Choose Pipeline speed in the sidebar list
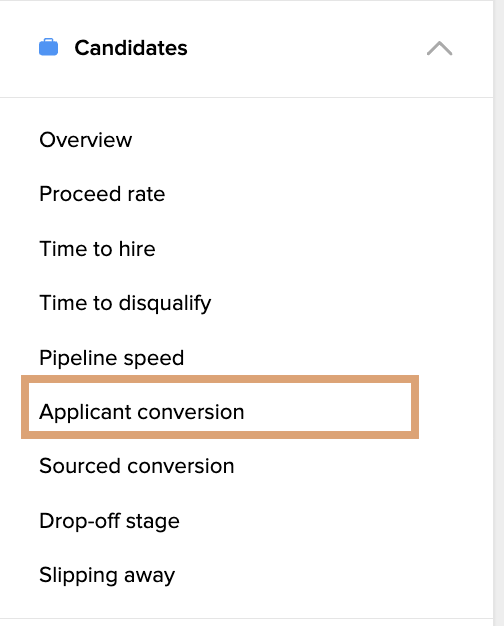 click(112, 358)
